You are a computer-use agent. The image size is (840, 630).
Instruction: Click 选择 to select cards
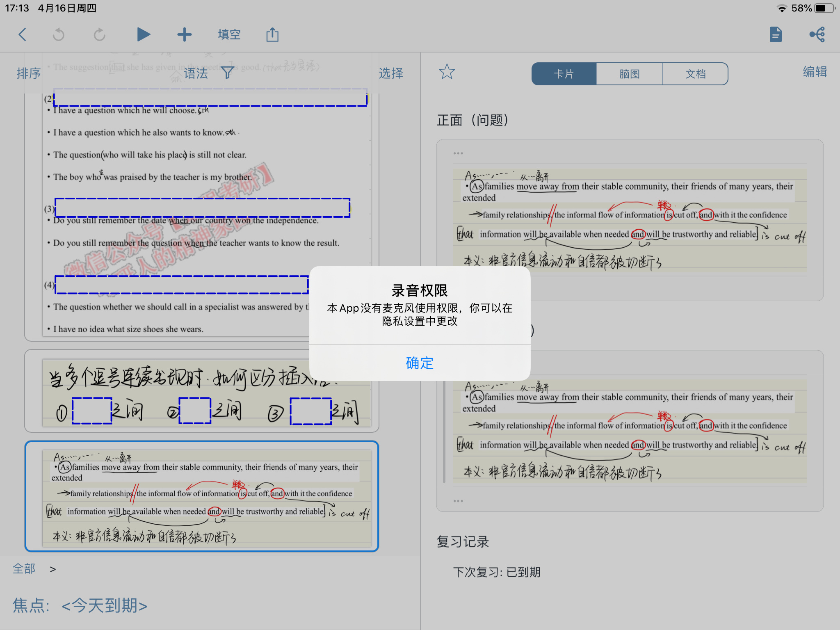[x=391, y=73]
